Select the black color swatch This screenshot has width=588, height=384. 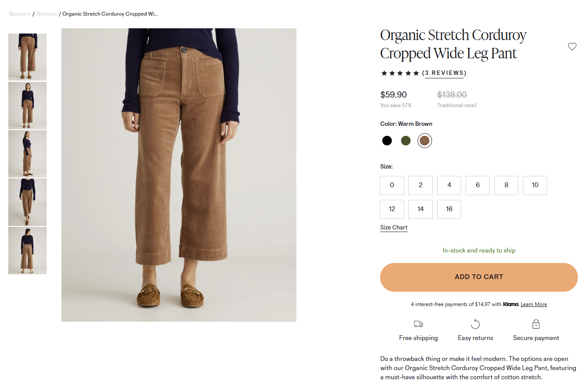tap(387, 141)
